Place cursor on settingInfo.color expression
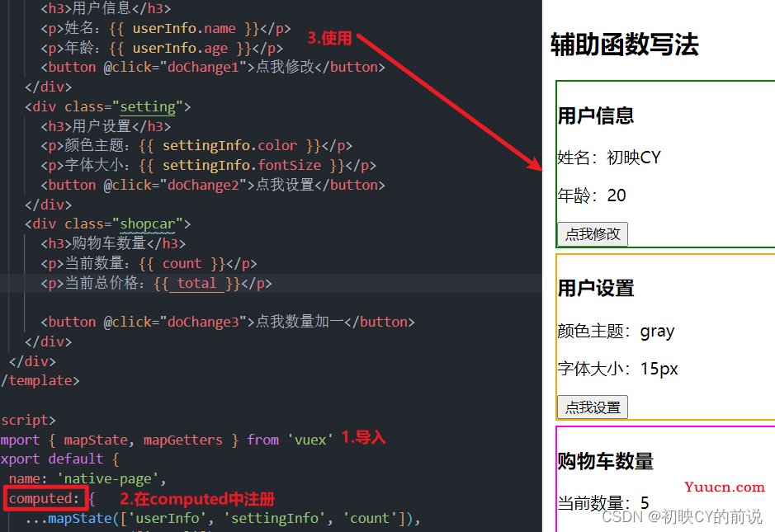The height and width of the screenshot is (532, 775). [229, 145]
